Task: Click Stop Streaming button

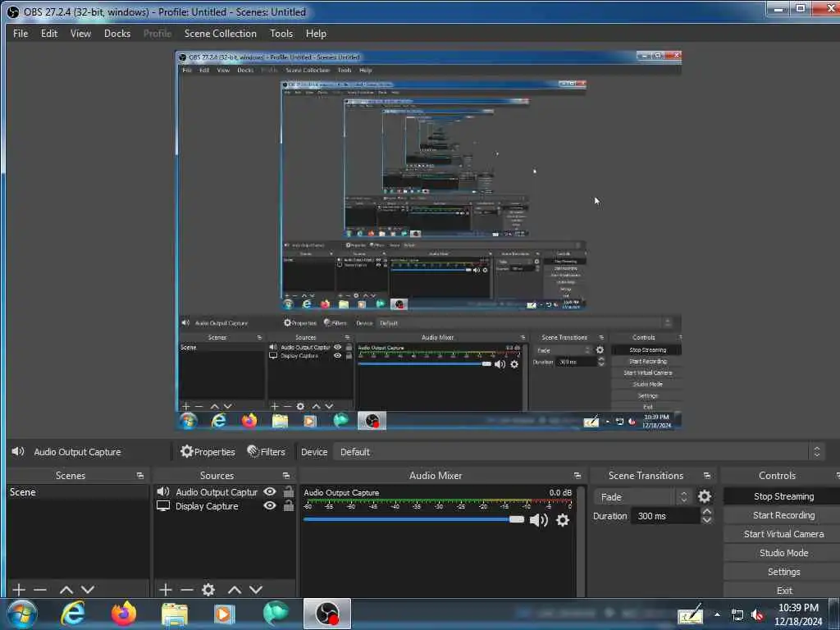Action: click(x=783, y=496)
